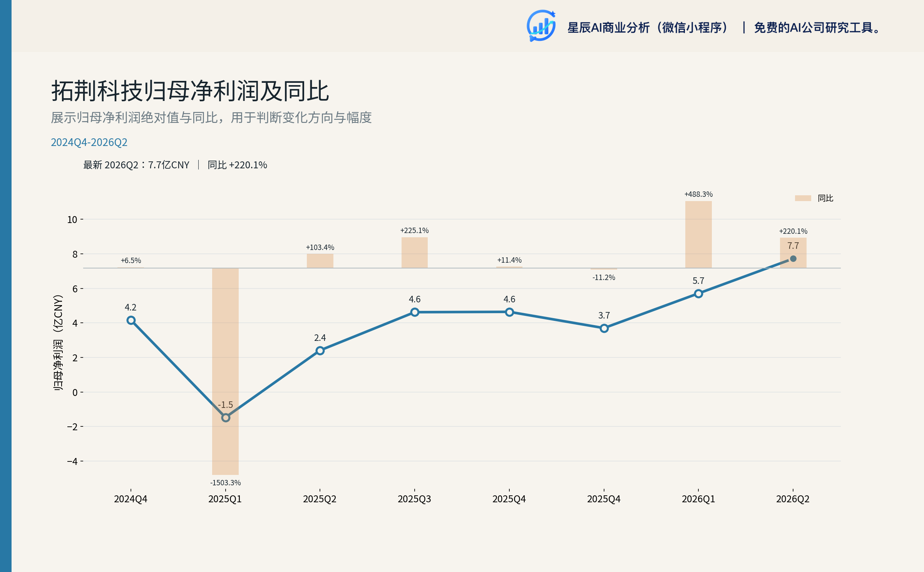Click the x-axis label 2026Q1
The width and height of the screenshot is (924, 572).
[x=698, y=499]
